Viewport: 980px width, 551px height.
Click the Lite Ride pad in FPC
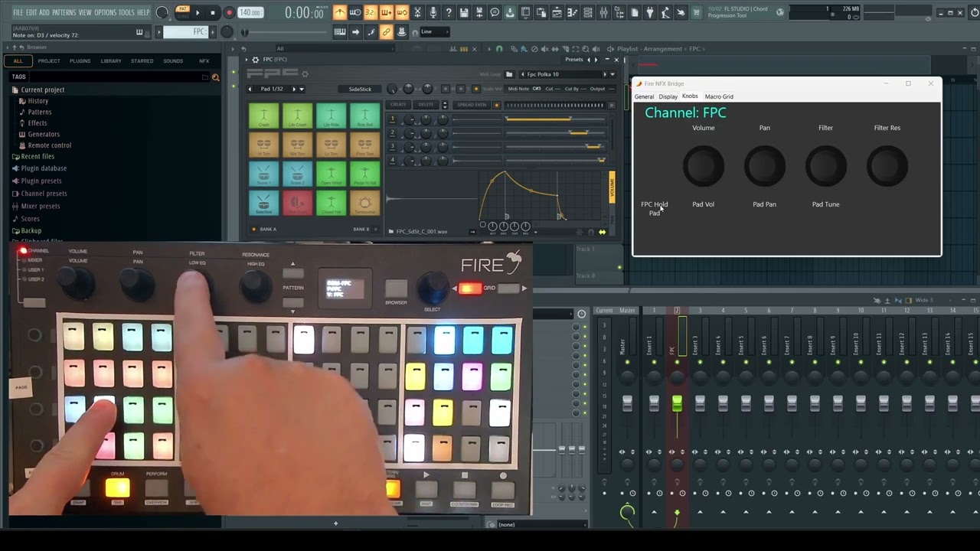click(x=331, y=115)
